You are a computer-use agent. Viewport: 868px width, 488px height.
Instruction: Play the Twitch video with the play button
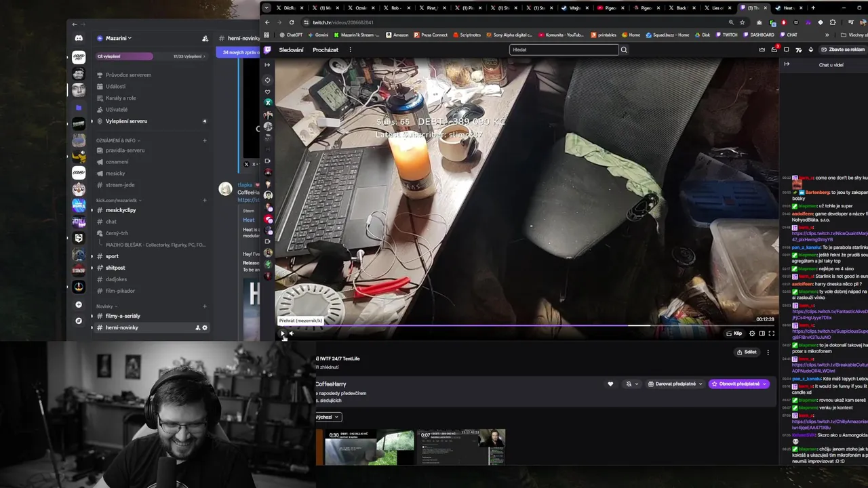[x=283, y=333]
